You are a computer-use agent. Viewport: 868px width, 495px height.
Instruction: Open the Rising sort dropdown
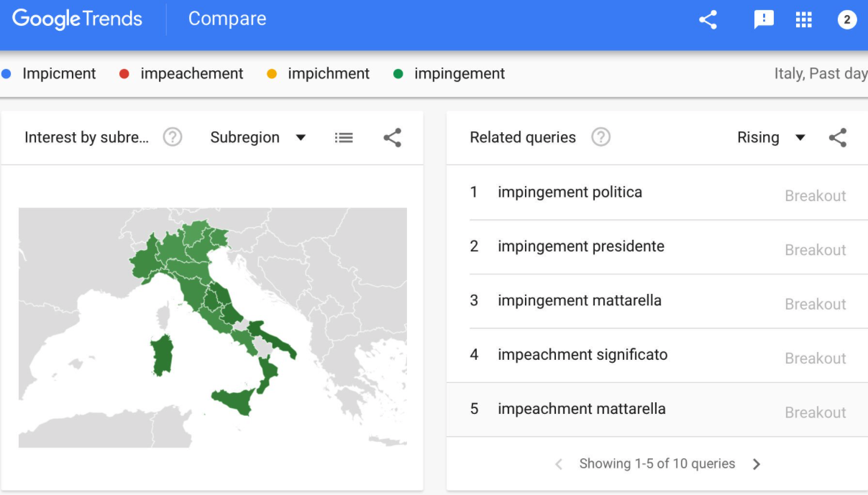(x=771, y=137)
